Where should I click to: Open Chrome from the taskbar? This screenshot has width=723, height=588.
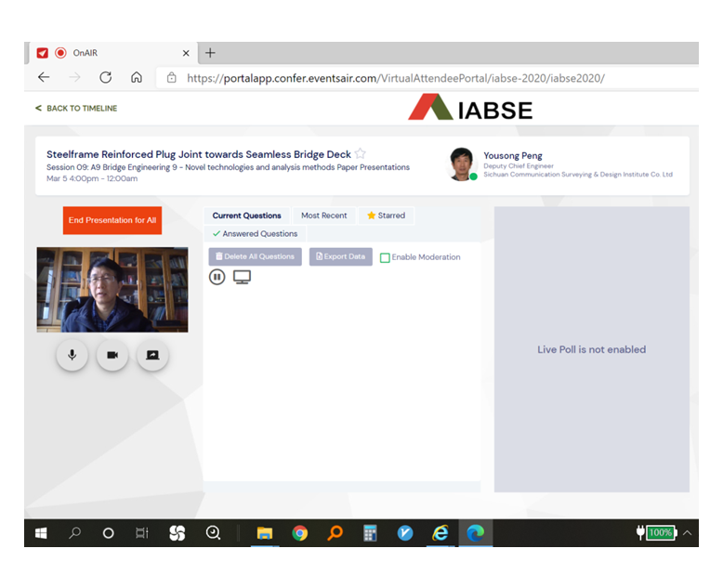[x=299, y=533]
